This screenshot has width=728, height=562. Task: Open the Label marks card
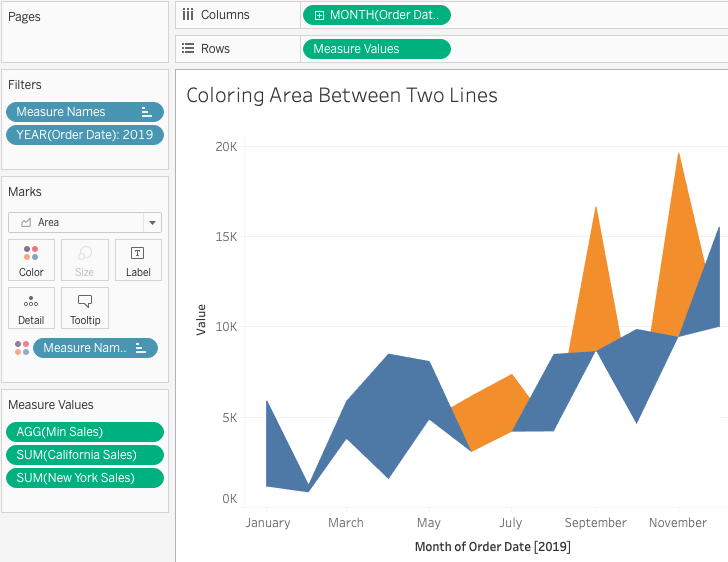click(x=138, y=260)
